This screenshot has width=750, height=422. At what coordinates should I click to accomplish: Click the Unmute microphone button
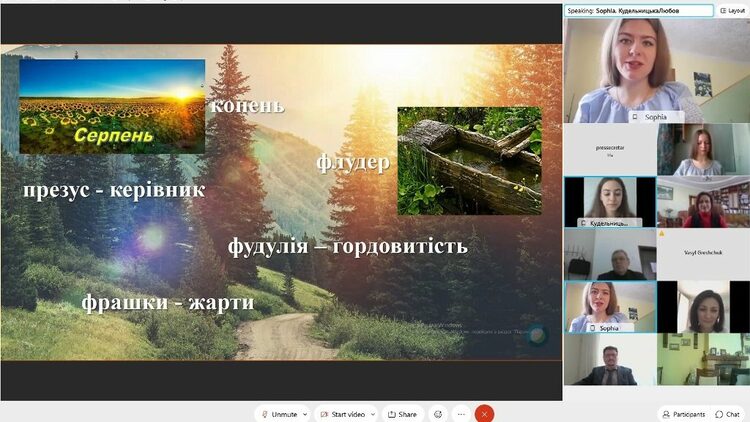pyautogui.click(x=279, y=414)
